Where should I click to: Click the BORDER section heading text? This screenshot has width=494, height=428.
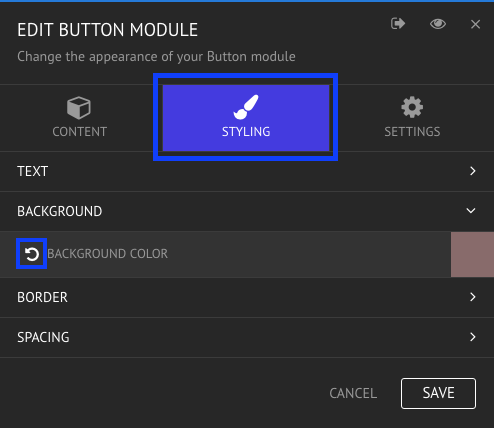(x=42, y=297)
